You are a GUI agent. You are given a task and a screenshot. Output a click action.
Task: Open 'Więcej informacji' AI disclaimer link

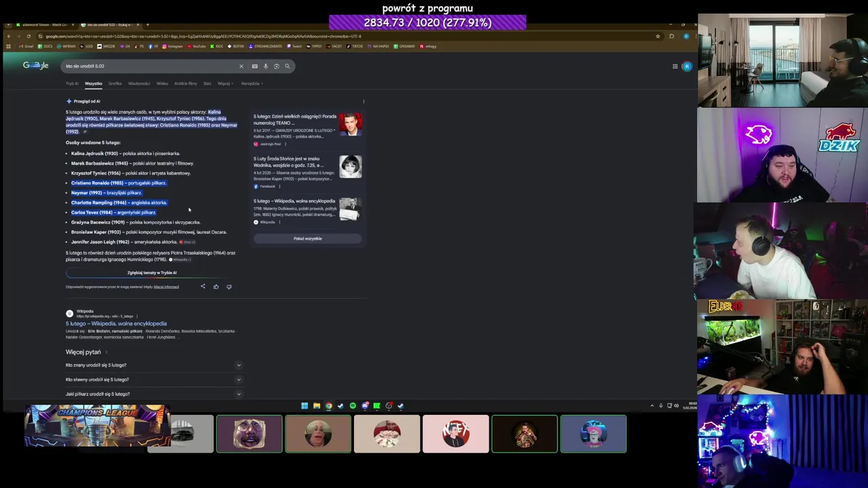[166, 287]
